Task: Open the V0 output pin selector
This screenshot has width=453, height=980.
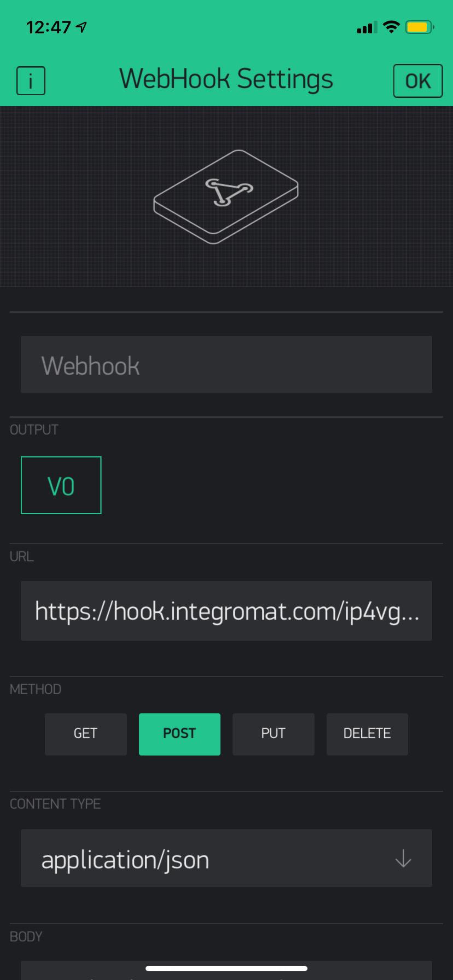Action: click(x=61, y=485)
